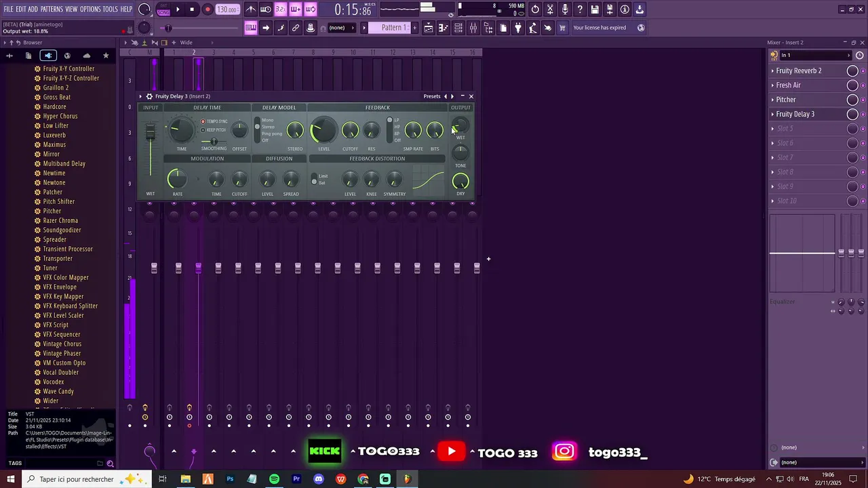Switch Pat/Song mode toggle

[163, 9]
